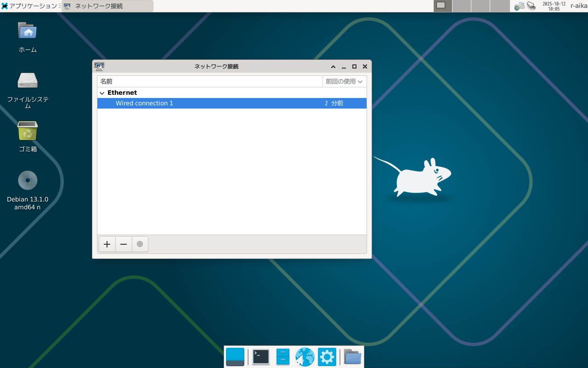Click ネットワーク接続 taskbar window button
Viewport: 588px width, 368px height.
pos(107,6)
